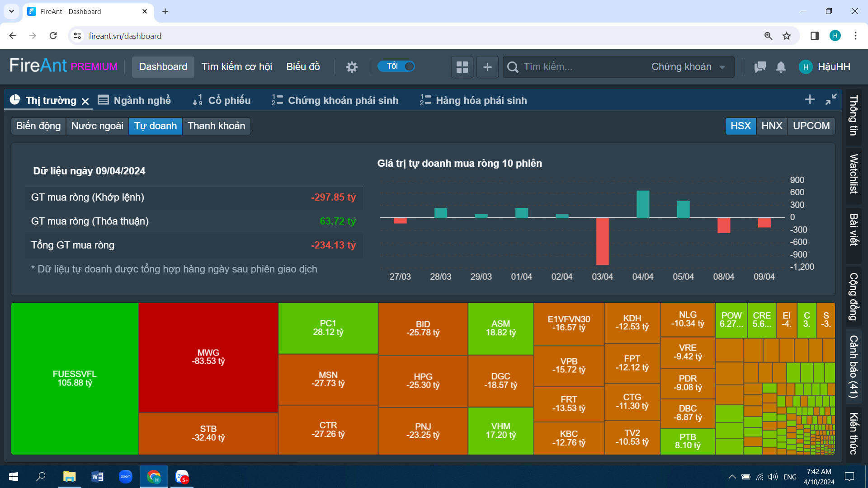Close the Thị trường tab
The width and height of the screenshot is (868, 488).
[85, 101]
